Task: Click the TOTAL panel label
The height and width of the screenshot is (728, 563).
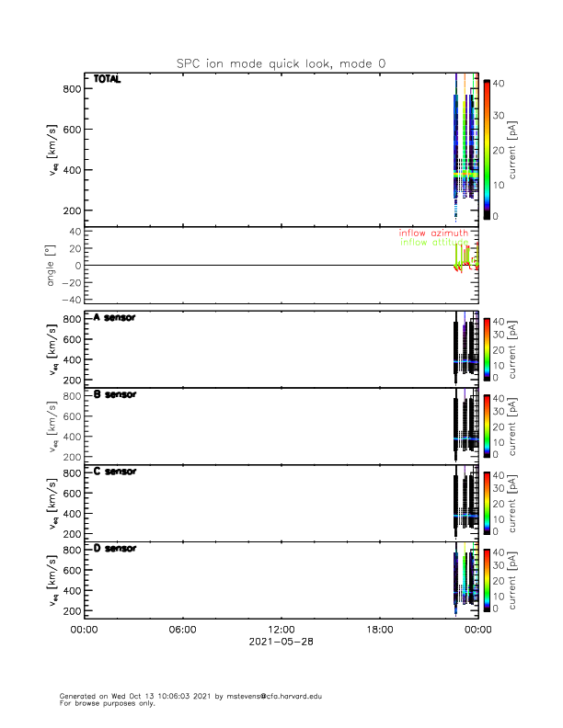Action: click(108, 80)
